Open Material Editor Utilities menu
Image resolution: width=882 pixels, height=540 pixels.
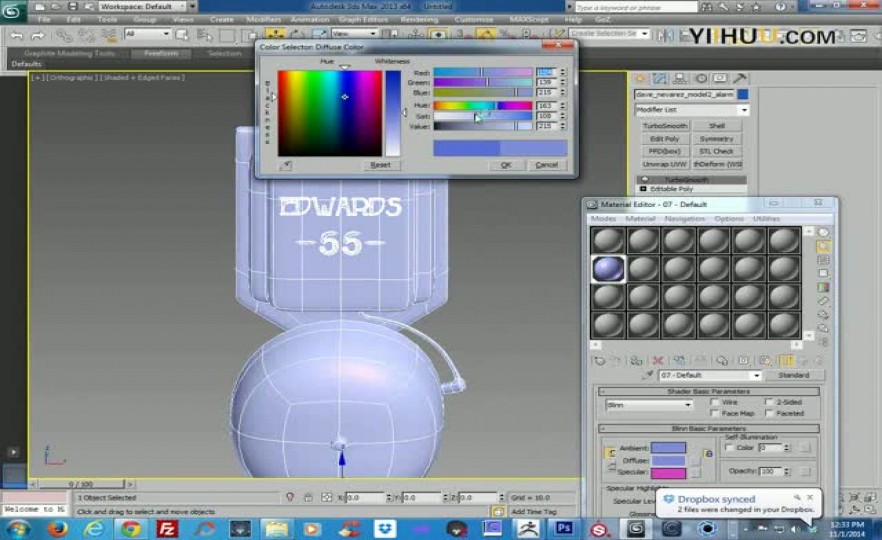[x=766, y=218]
